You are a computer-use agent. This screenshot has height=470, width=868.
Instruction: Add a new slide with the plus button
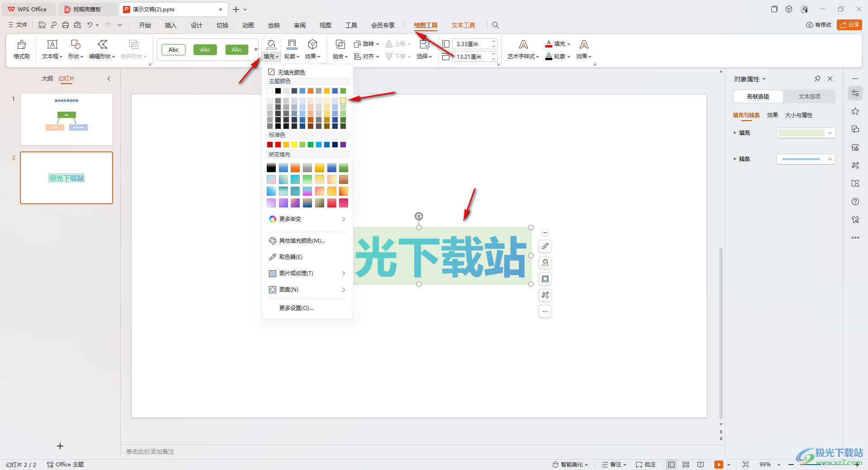pyautogui.click(x=60, y=446)
